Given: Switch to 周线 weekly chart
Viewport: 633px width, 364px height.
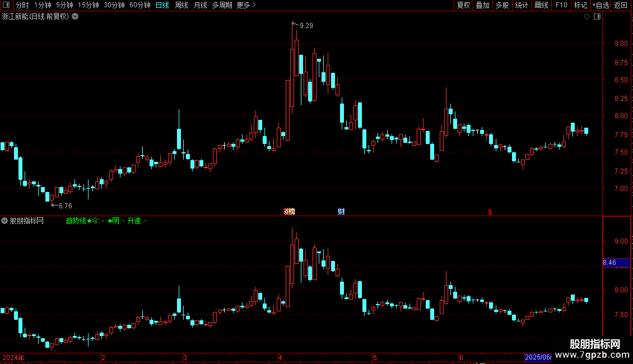Looking at the screenshot, I should coord(181,5).
